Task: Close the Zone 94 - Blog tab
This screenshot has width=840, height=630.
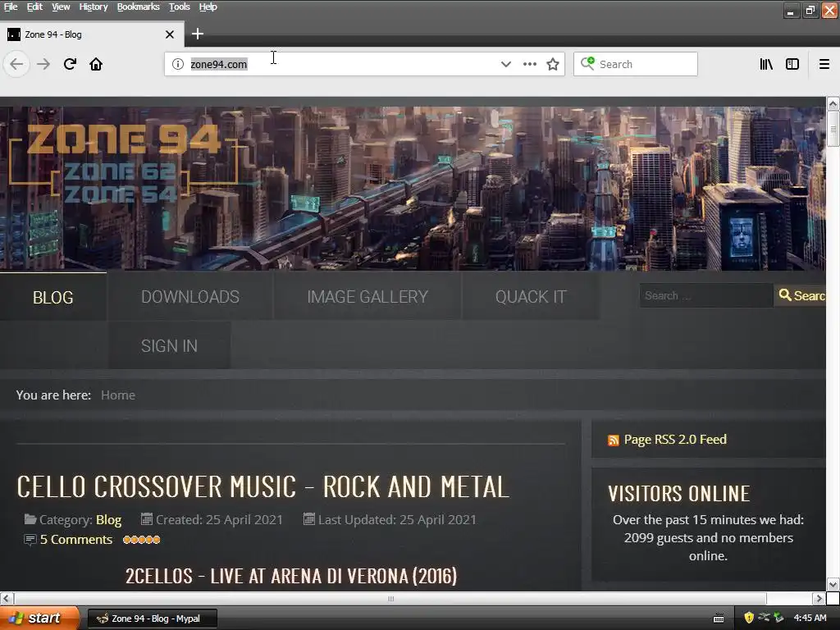Action: [170, 34]
